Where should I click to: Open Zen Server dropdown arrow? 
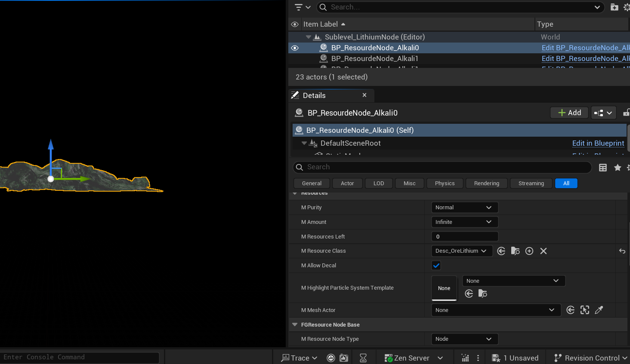click(x=440, y=358)
